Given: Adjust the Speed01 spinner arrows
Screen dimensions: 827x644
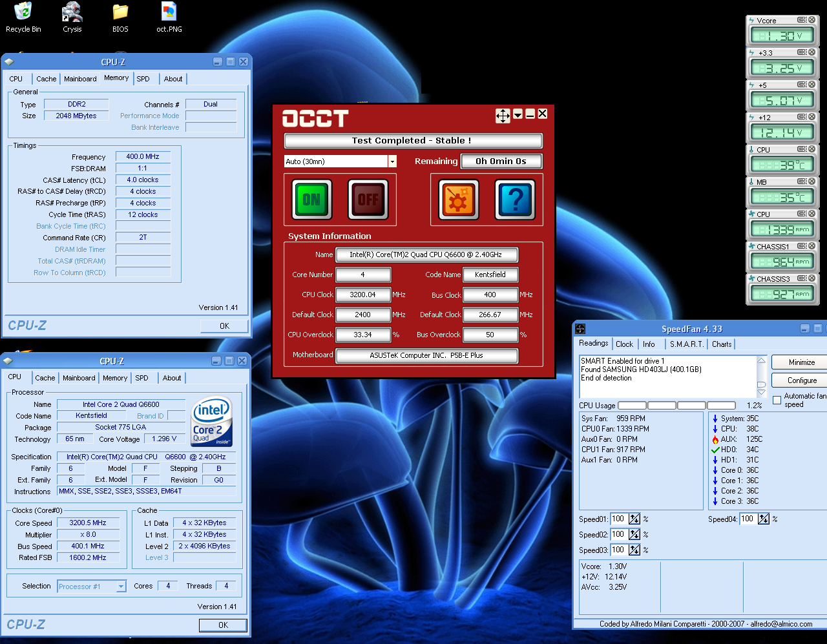Looking at the screenshot, I should click(x=634, y=519).
